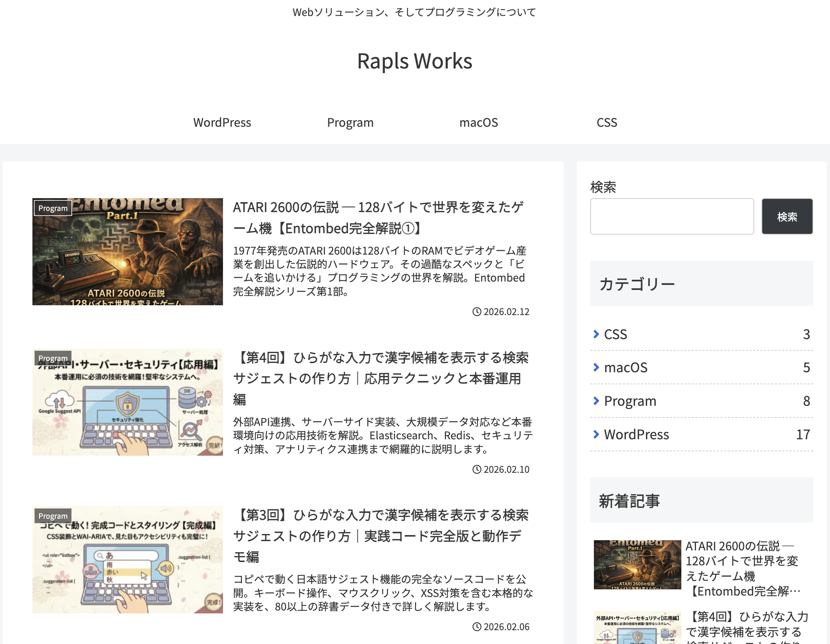Expand the CSS category via its arrow icon
The height and width of the screenshot is (644, 830).
pyautogui.click(x=597, y=334)
